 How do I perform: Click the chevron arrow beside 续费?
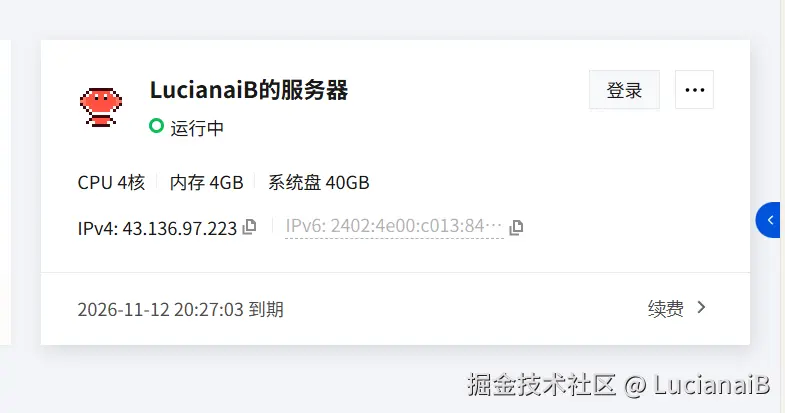pyautogui.click(x=701, y=307)
